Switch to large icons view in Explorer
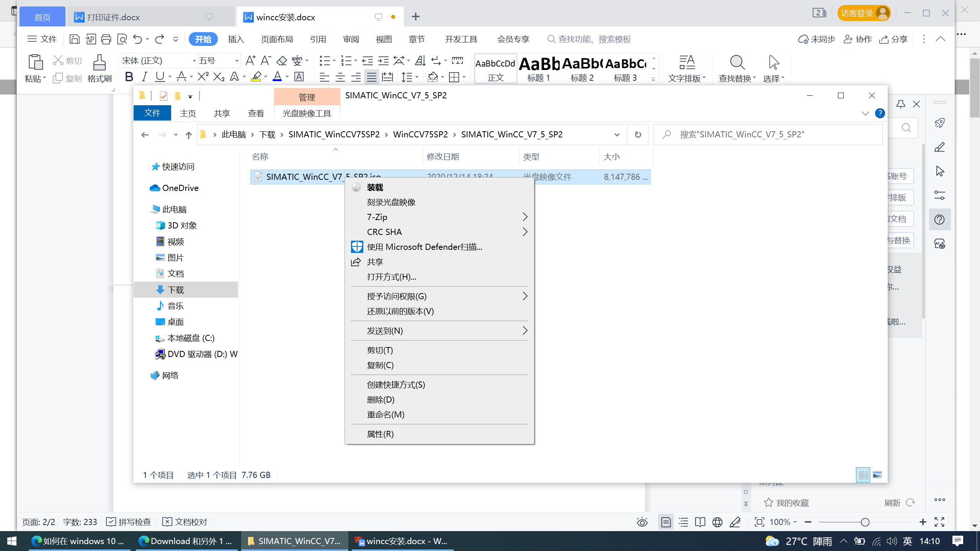Viewport: 980px width, 551px height. pyautogui.click(x=877, y=475)
